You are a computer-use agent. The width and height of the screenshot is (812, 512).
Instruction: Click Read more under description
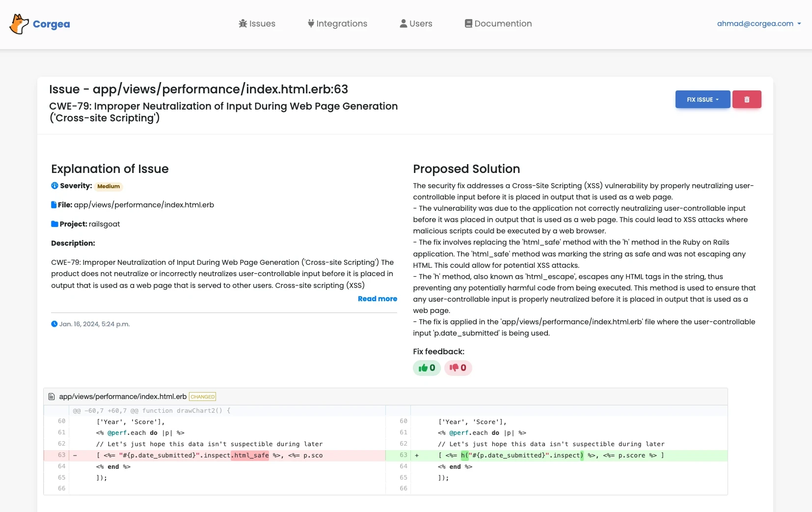tap(377, 299)
